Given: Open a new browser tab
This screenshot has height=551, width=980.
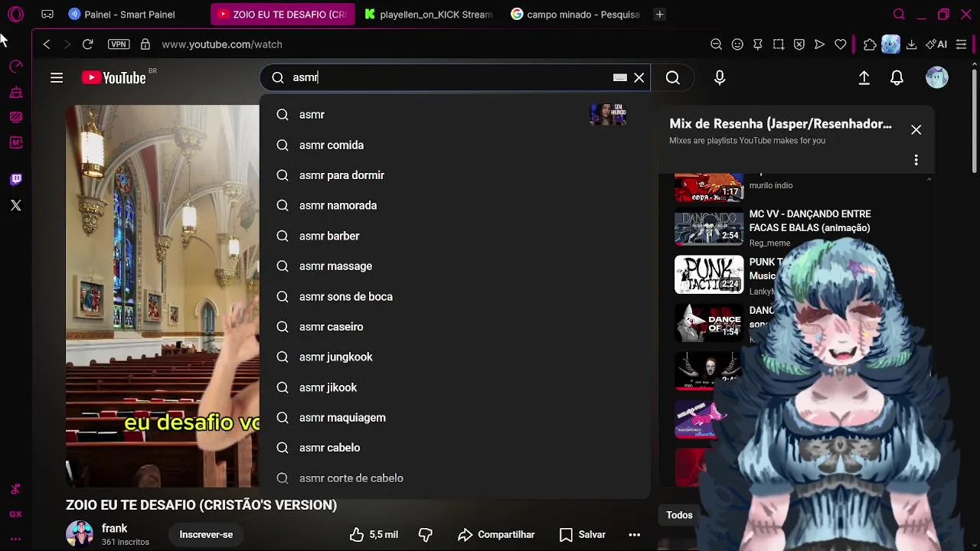Looking at the screenshot, I should [x=659, y=14].
